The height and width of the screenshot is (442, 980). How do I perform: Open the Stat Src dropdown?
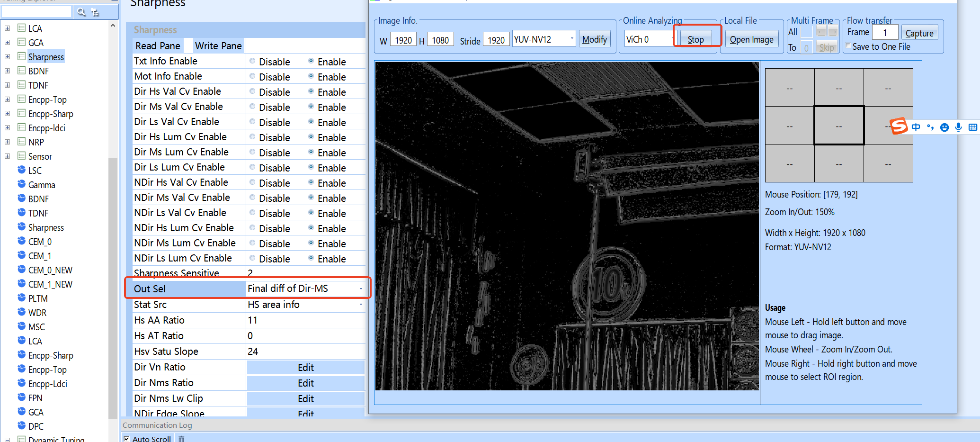coord(361,304)
